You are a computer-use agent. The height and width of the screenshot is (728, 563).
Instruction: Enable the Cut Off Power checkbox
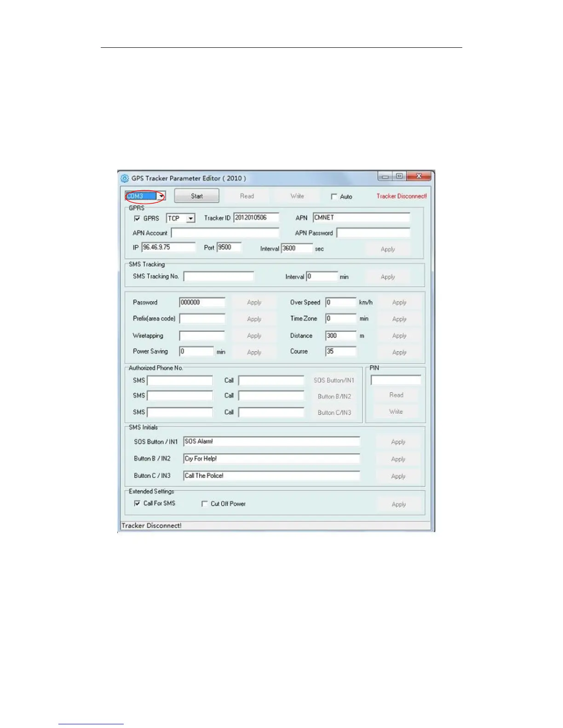[205, 504]
